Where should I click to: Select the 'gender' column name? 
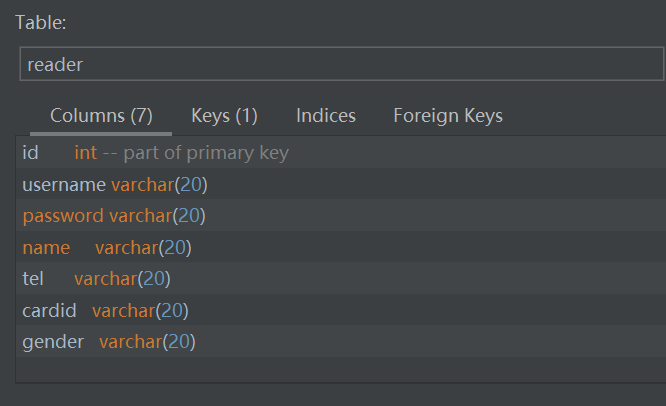click(x=53, y=342)
